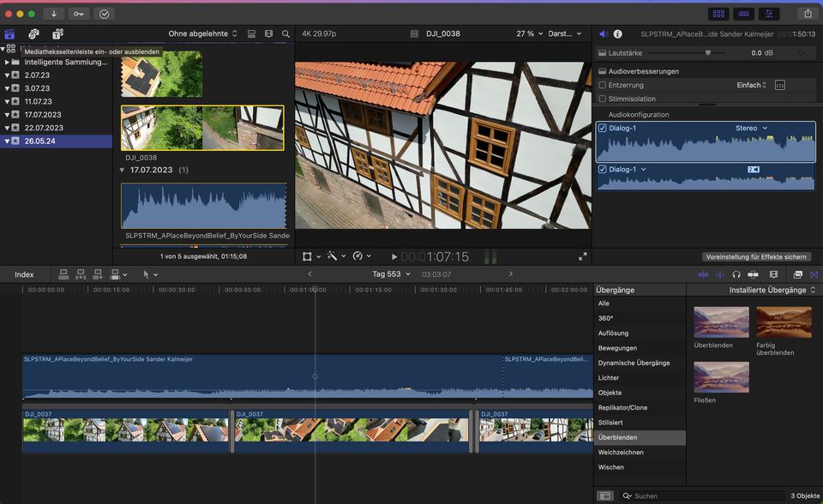Open the transform tool dropdown in viewer

point(310,256)
